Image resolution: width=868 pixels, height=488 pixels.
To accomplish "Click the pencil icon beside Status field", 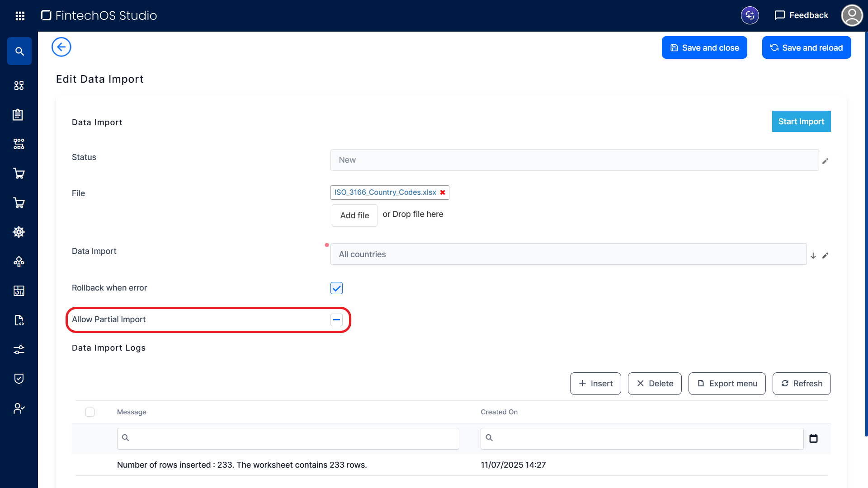I will (x=825, y=161).
